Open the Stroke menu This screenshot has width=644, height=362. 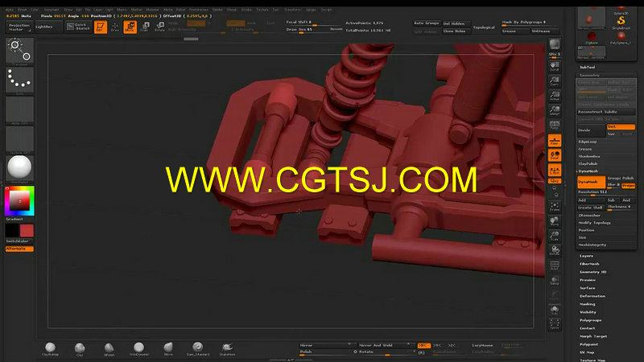[x=246, y=10]
